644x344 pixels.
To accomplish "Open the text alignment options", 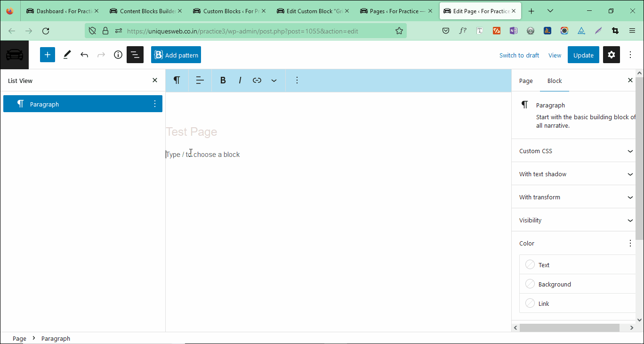I will pyautogui.click(x=200, y=80).
